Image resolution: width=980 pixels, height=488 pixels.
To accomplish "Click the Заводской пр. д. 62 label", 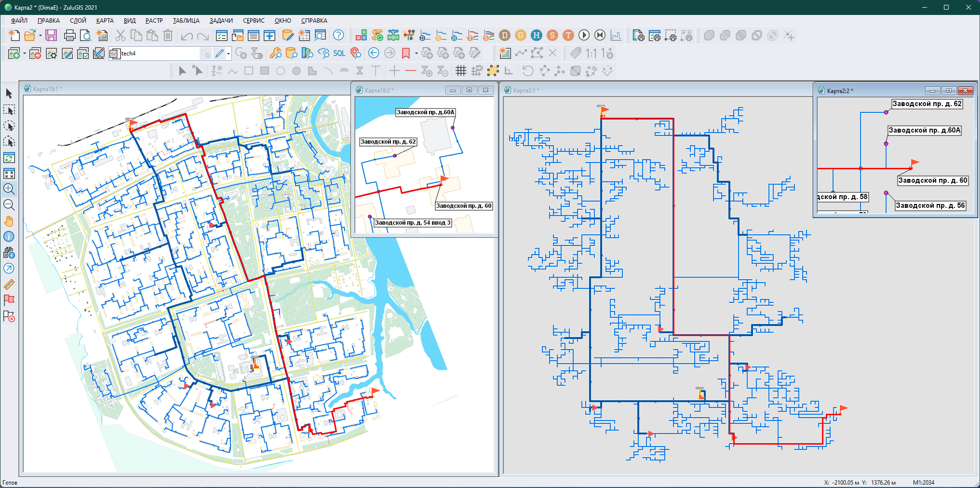I will click(388, 142).
